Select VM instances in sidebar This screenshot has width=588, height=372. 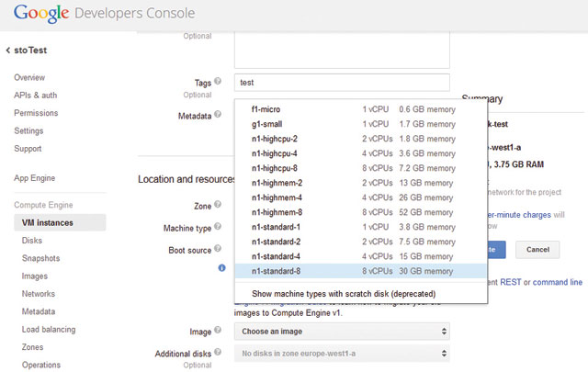click(60, 223)
